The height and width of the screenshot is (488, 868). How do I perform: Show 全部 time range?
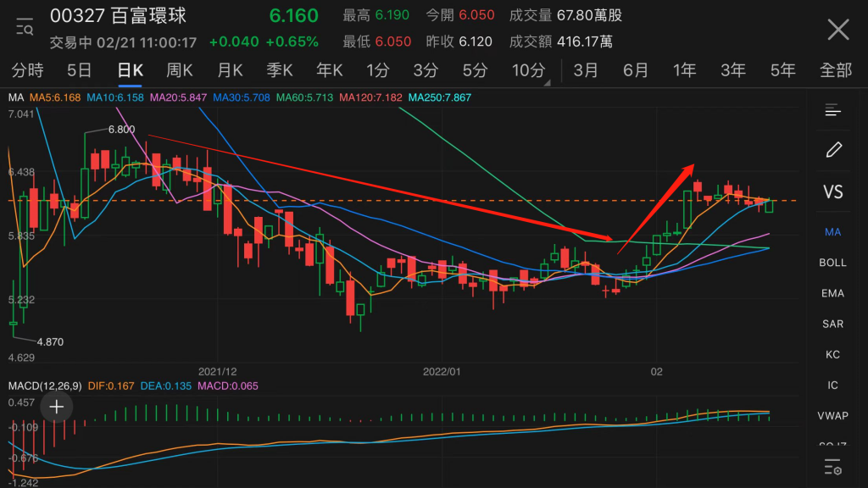pos(835,70)
